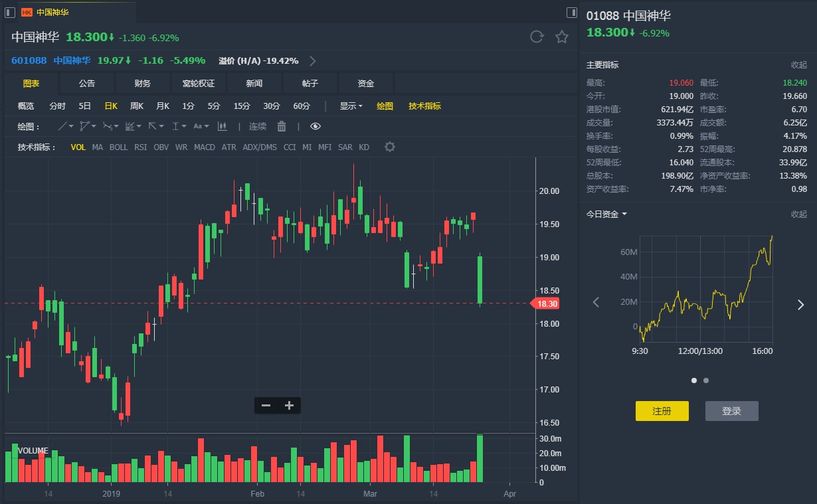The height and width of the screenshot is (504, 817).
Task: Go to next fund flow chart
Action: [800, 305]
